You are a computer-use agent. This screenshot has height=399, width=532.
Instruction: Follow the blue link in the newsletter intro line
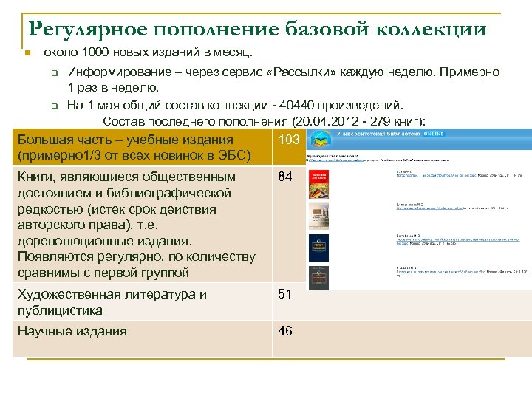[x=336, y=160]
